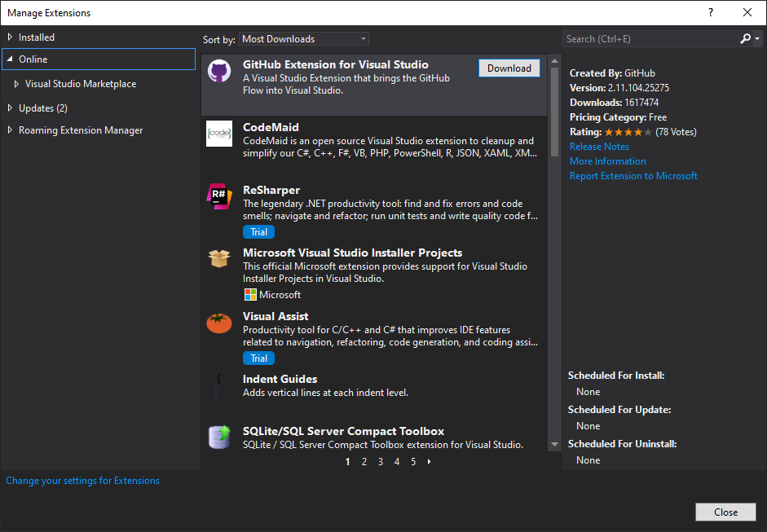Expand the Updates (2) category
Screen dimensions: 767x532
(10, 108)
